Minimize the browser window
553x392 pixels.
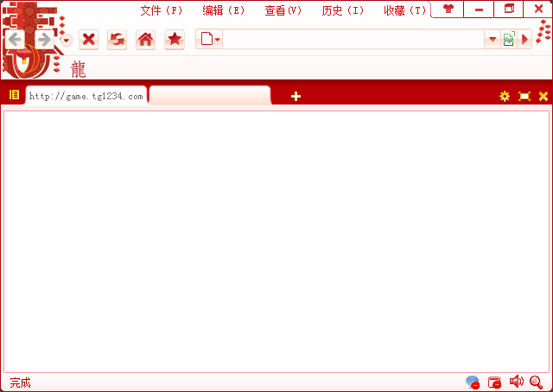coord(479,9)
